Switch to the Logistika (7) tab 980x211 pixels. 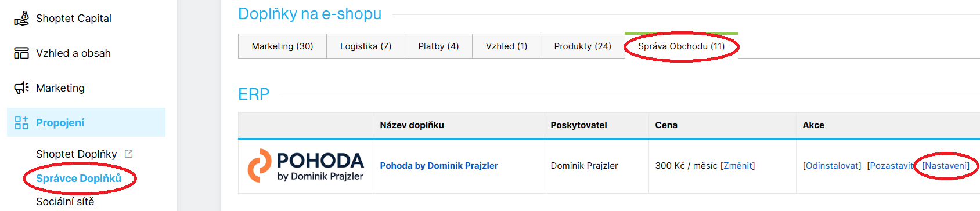[x=366, y=46]
